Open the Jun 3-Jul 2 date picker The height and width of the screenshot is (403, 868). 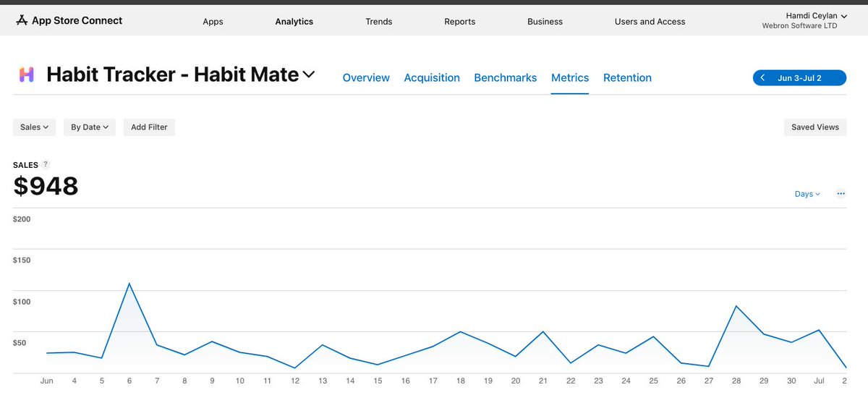[x=799, y=77]
